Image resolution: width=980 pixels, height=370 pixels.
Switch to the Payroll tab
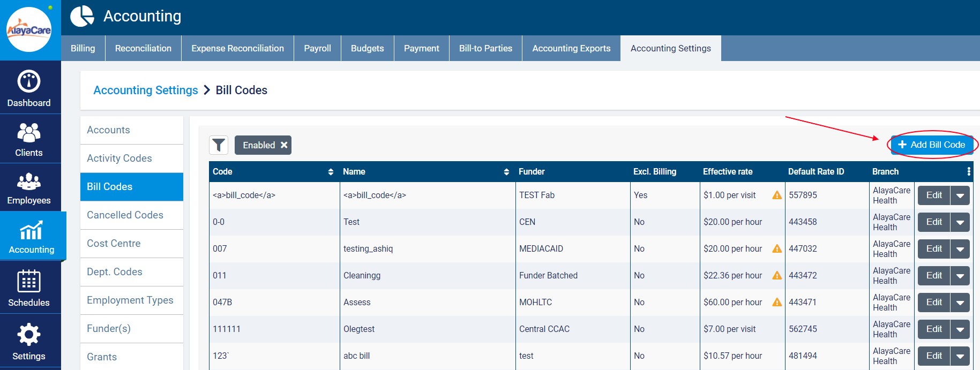pos(317,48)
